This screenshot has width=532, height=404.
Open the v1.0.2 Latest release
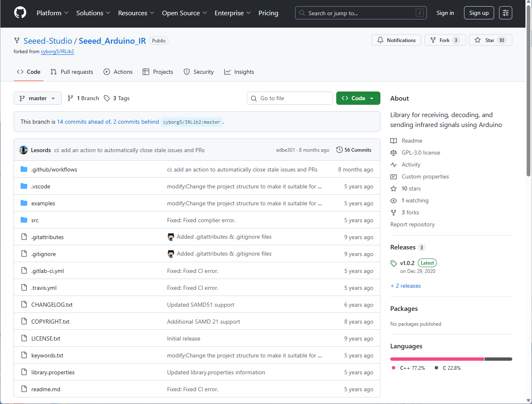407,263
